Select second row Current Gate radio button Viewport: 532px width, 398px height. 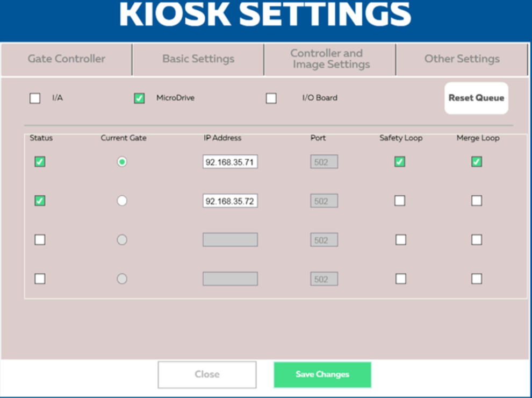[x=122, y=201]
